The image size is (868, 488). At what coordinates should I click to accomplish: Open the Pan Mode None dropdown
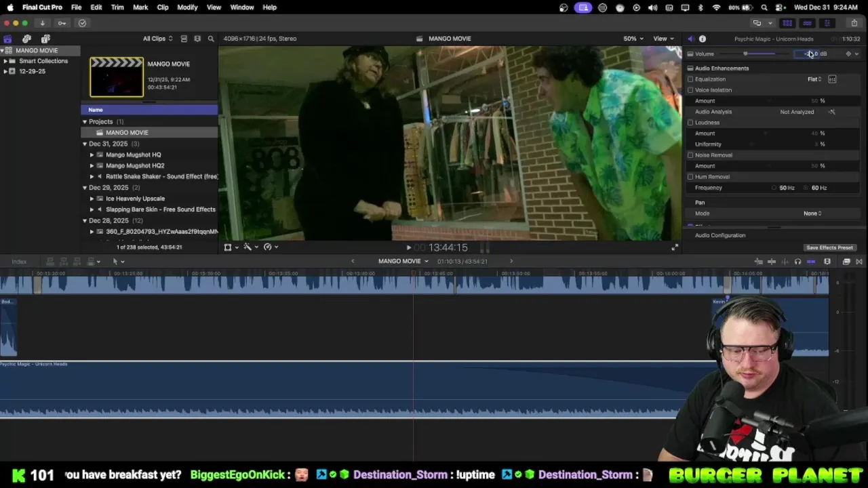point(812,213)
